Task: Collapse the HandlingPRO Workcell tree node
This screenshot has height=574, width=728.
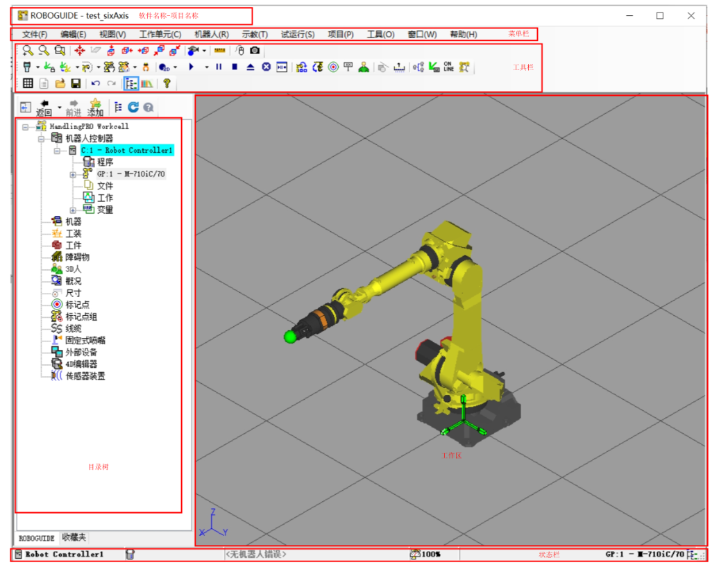Action: pyautogui.click(x=25, y=127)
